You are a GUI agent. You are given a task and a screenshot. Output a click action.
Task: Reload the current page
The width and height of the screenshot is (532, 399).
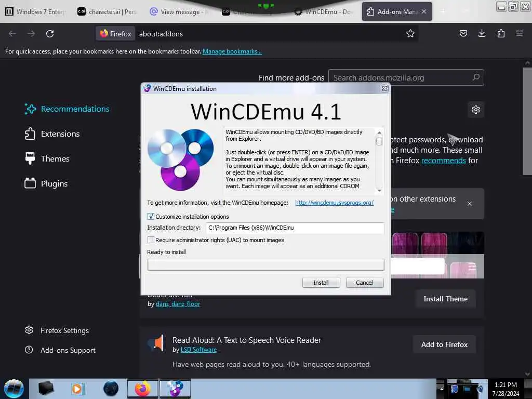50,34
